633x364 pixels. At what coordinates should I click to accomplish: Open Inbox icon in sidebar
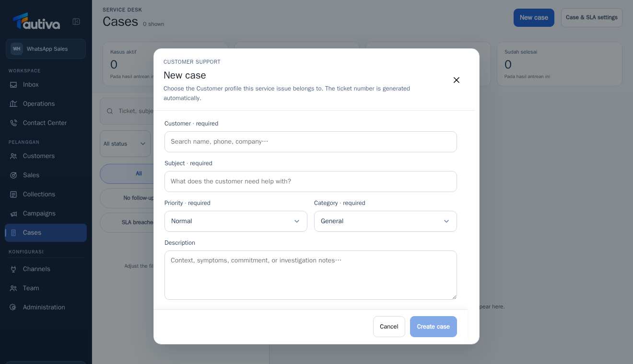[13, 85]
